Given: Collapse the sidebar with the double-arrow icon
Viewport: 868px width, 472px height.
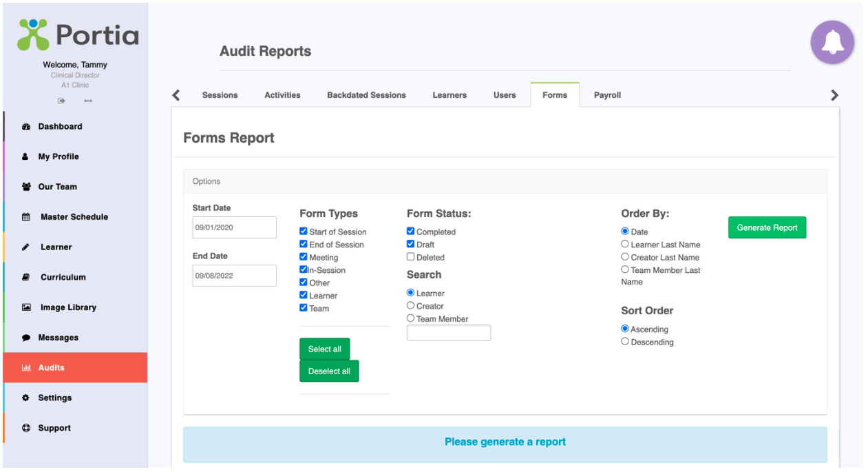Looking at the screenshot, I should (x=88, y=101).
